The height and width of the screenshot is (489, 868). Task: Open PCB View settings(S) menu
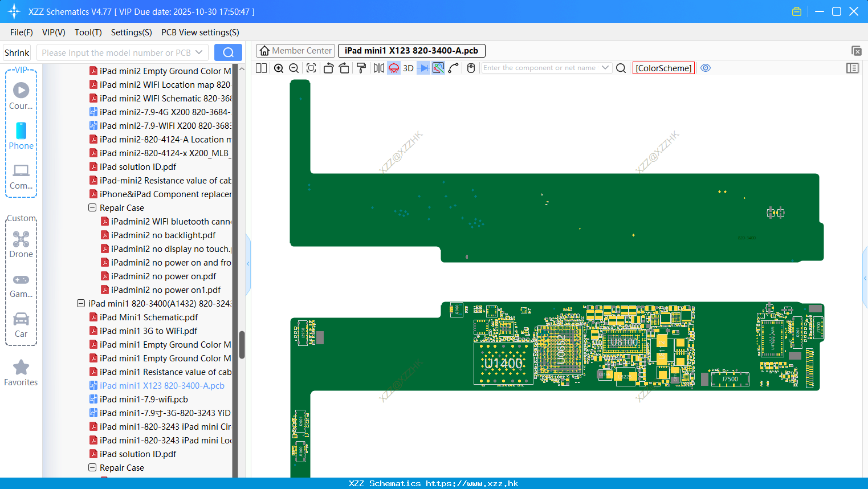(200, 32)
